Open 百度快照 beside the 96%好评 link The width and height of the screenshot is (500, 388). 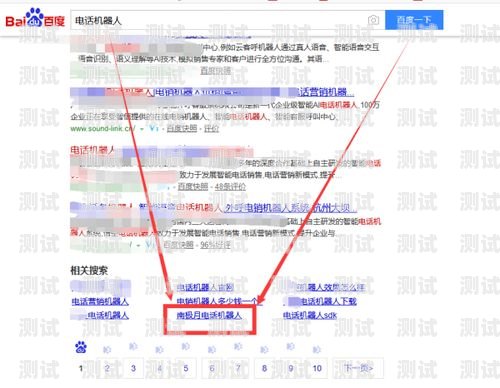(178, 245)
